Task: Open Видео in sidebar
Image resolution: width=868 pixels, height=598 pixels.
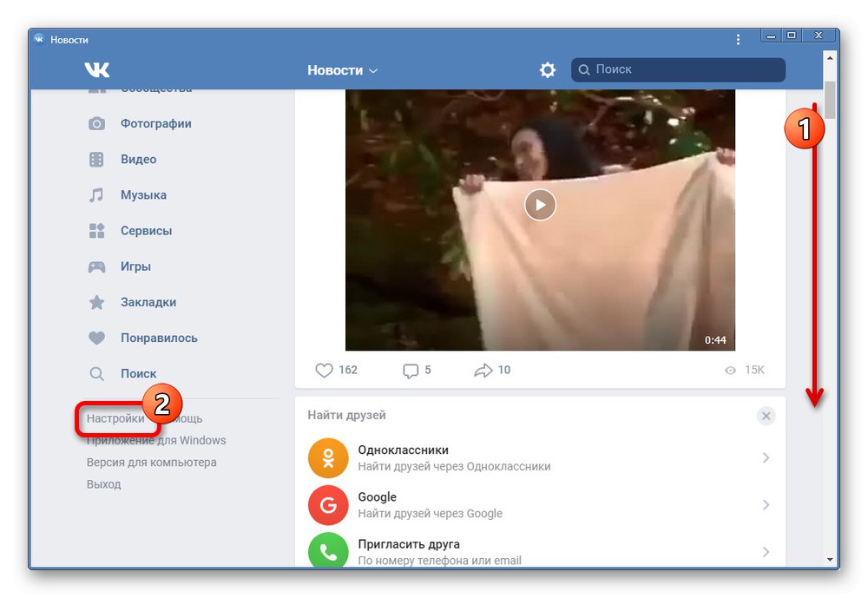Action: click(x=138, y=160)
